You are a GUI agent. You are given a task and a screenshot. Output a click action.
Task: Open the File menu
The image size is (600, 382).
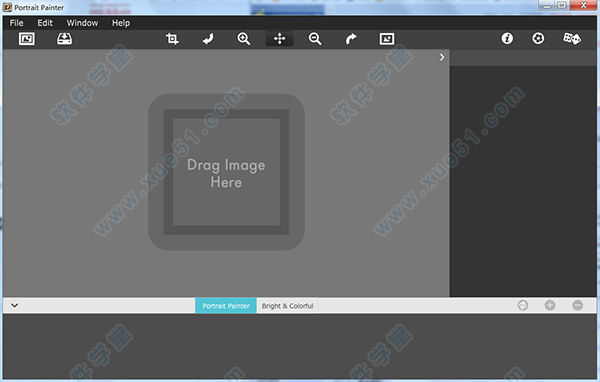(x=16, y=23)
